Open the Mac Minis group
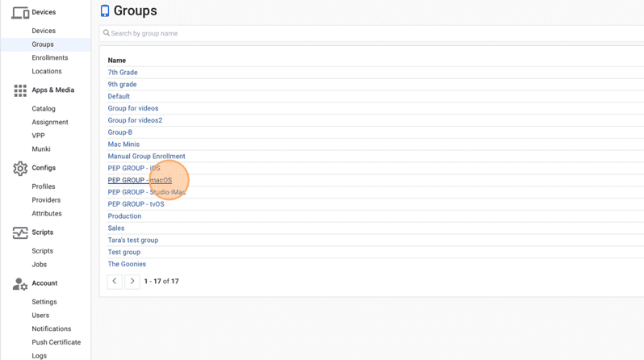The width and height of the screenshot is (644, 360). pyautogui.click(x=123, y=144)
